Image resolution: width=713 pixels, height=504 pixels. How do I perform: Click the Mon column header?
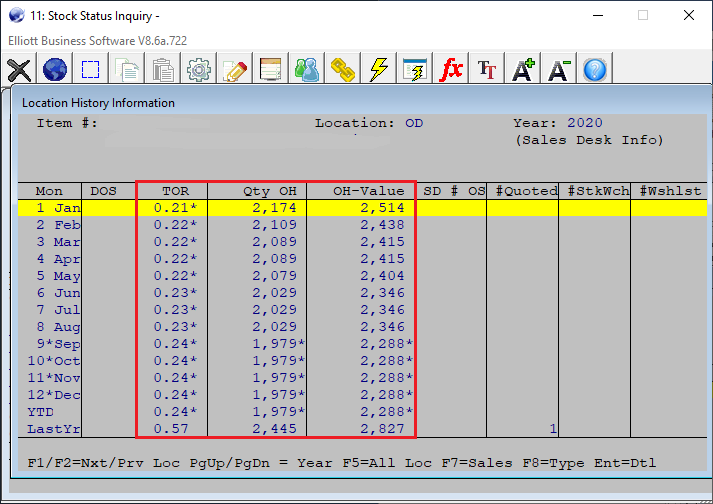(x=49, y=191)
